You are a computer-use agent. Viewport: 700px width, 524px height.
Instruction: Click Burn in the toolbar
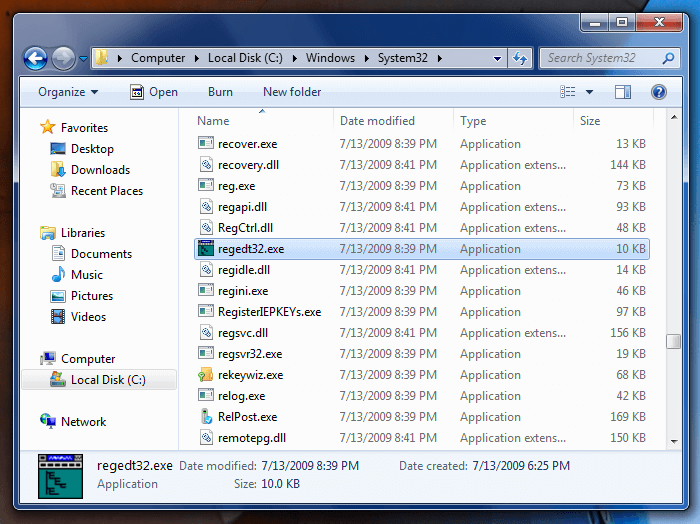coord(220,92)
